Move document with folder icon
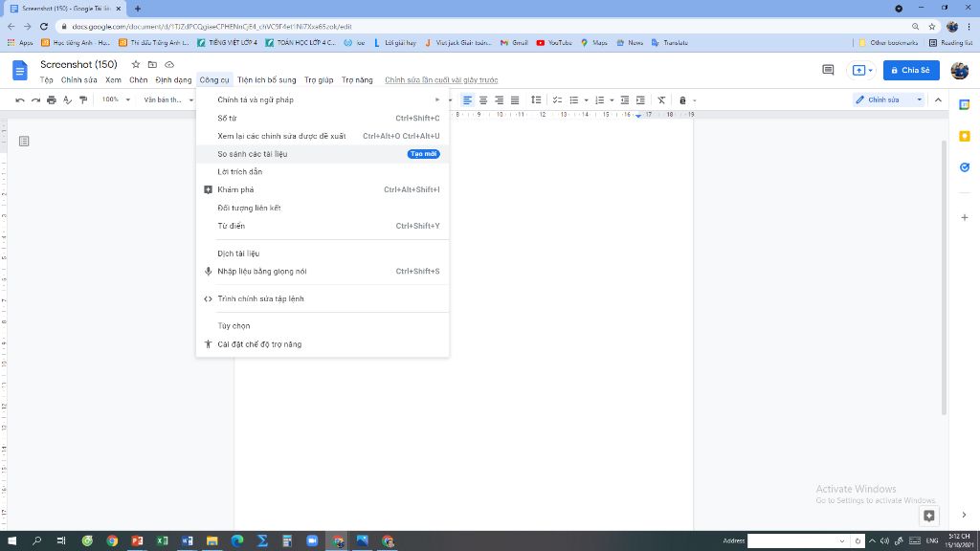 click(x=152, y=64)
